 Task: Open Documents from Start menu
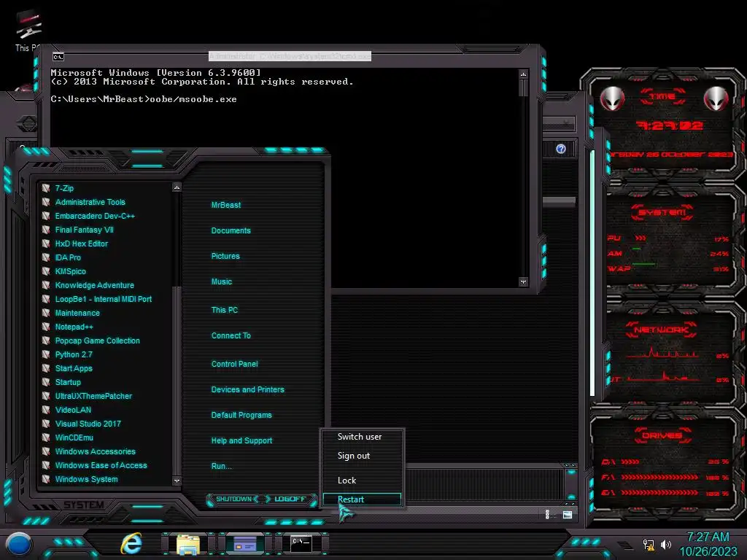[231, 230]
